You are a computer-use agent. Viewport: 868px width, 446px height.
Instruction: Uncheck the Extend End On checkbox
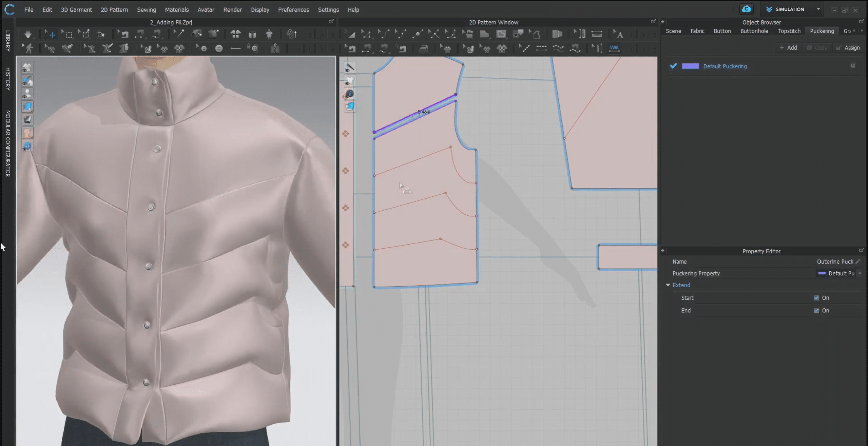pos(816,310)
